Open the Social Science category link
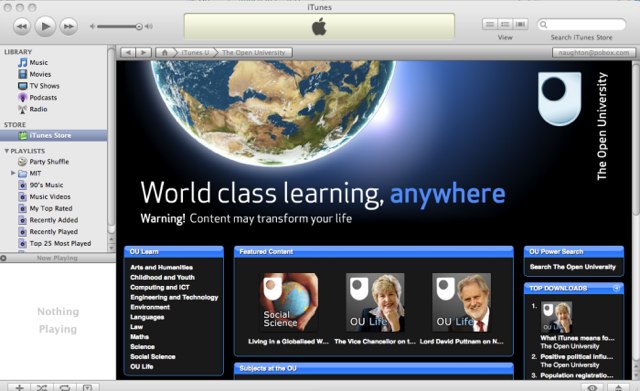Image resolution: width=640 pixels, height=391 pixels. point(153,356)
